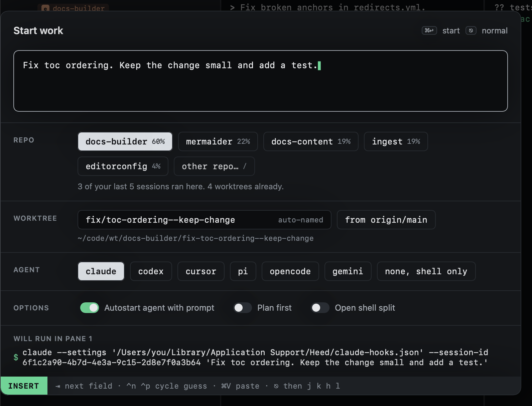
Task: Click the normal mode label
Action: coord(495,31)
